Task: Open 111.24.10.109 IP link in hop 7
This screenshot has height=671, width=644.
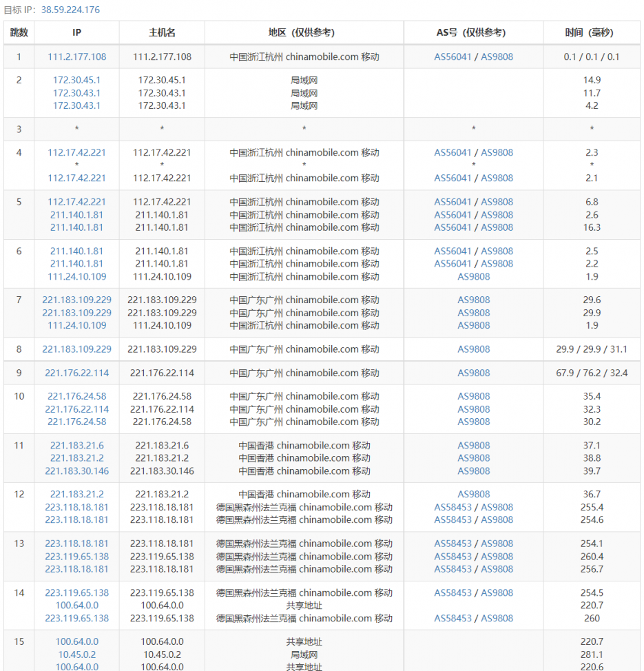Action: pyautogui.click(x=77, y=325)
